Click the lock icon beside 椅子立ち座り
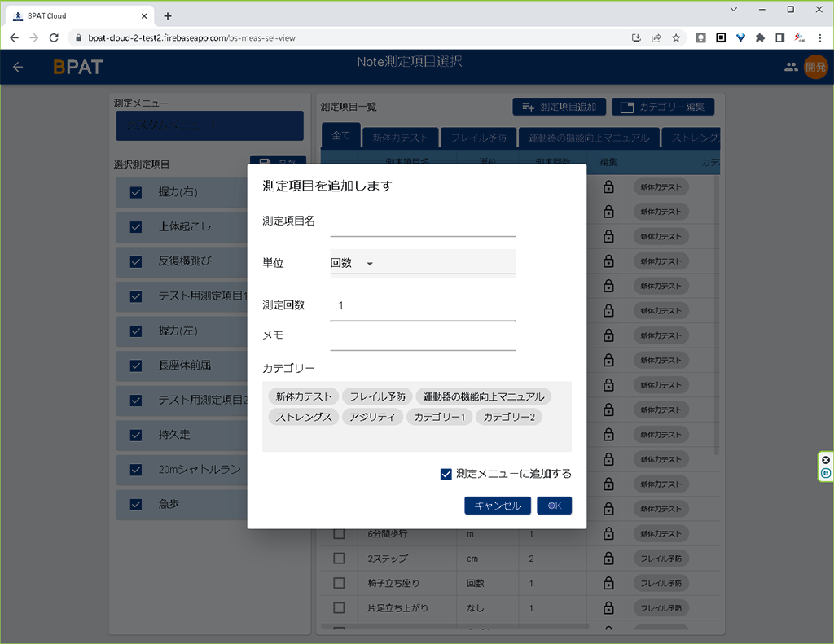Screen dimensions: 834x644 click(x=608, y=583)
